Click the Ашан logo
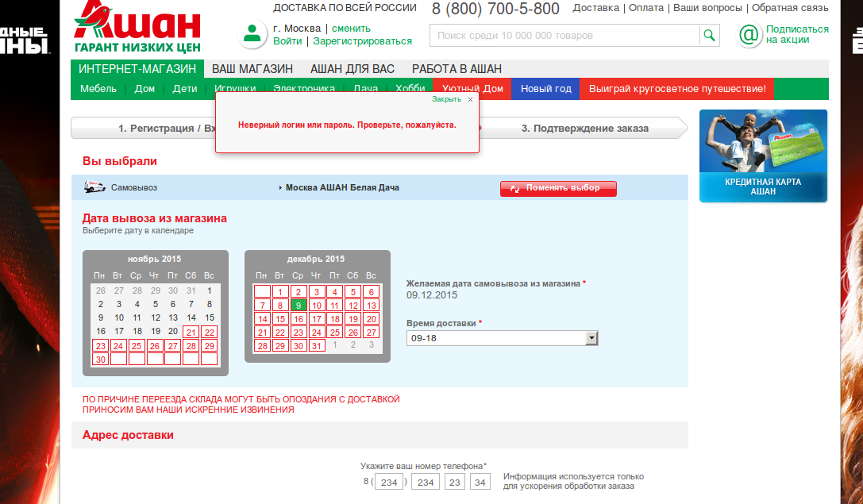 coord(137,27)
